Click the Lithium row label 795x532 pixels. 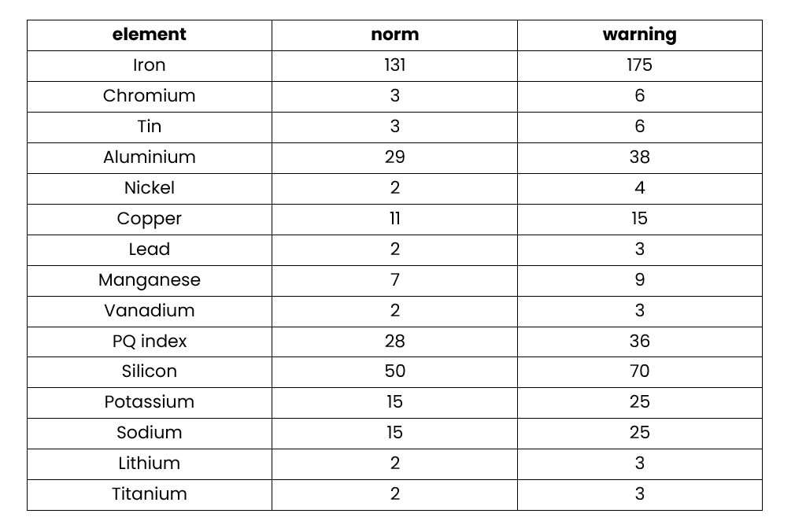click(x=150, y=464)
